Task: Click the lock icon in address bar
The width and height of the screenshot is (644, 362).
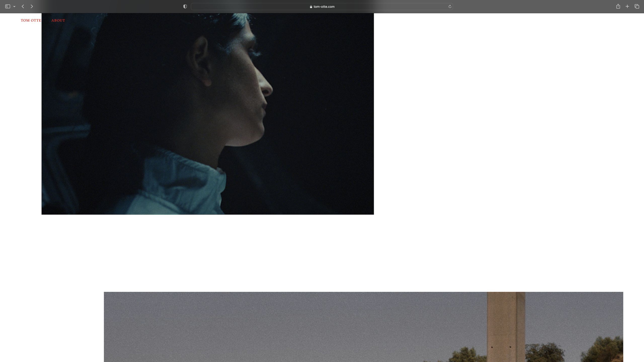Action: pyautogui.click(x=311, y=7)
